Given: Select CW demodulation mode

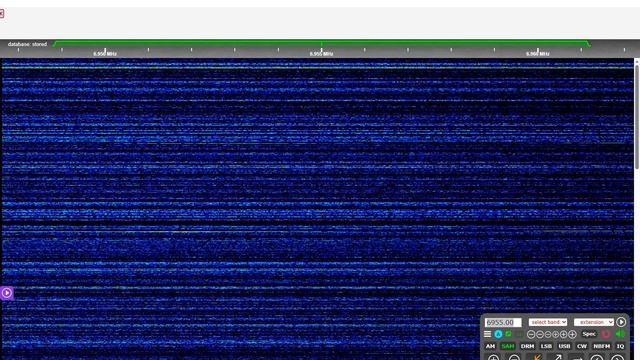Looking at the screenshot, I should point(582,346).
